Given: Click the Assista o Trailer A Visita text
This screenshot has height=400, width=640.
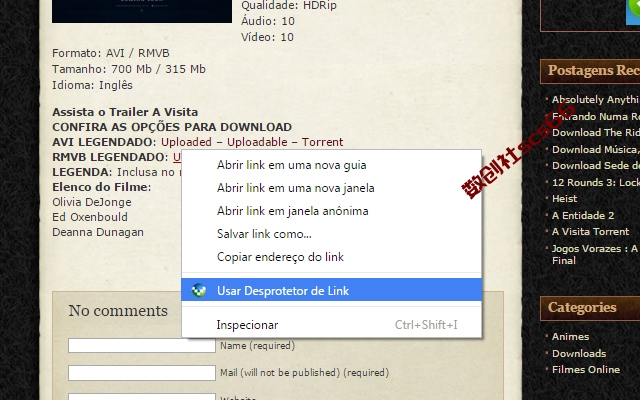Looking at the screenshot, I should coord(125,112).
